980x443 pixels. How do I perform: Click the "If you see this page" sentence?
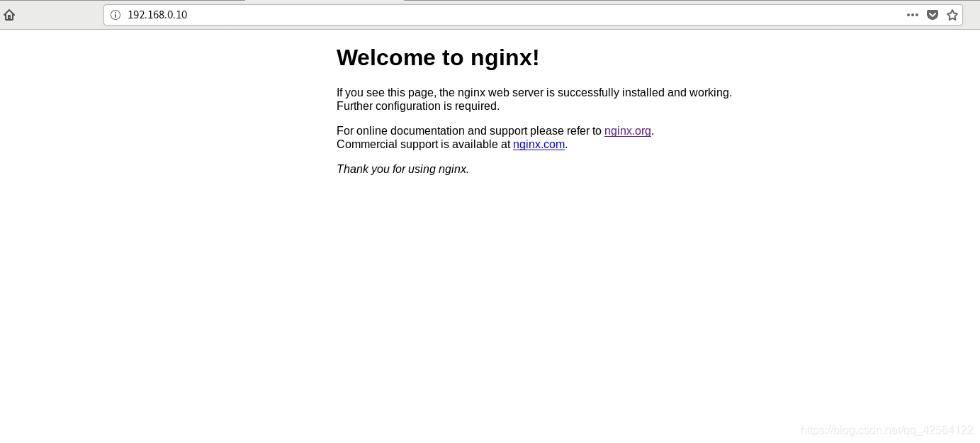tap(534, 93)
